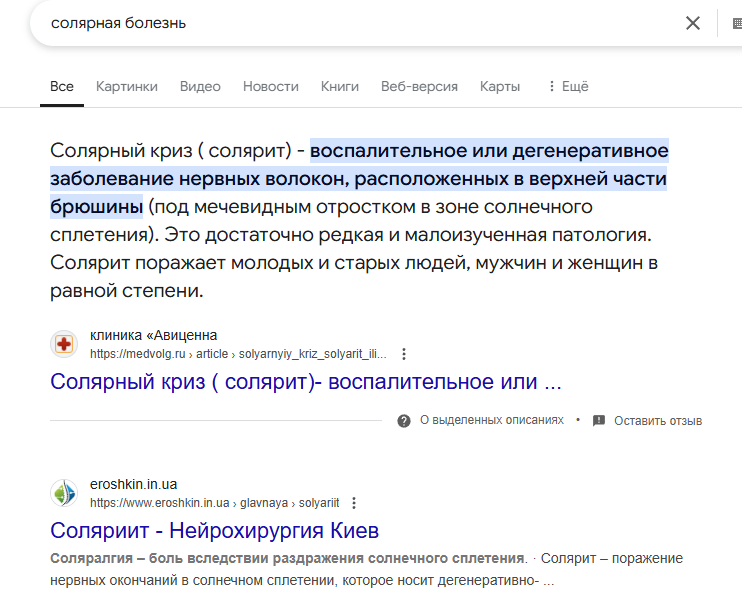The image size is (742, 605).
Task: Expand the 'Ещё' more options menu
Action: click(x=568, y=87)
